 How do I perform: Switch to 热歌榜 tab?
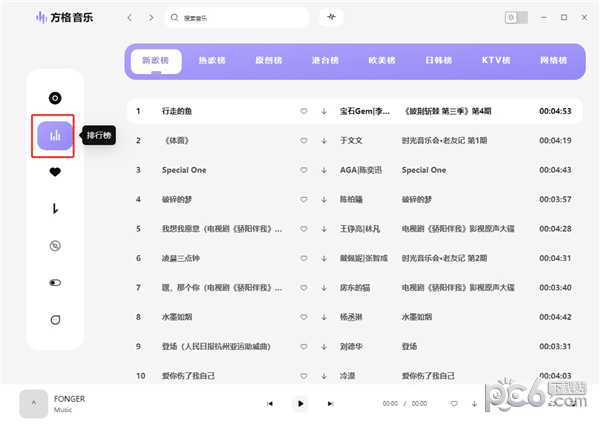[x=212, y=60]
